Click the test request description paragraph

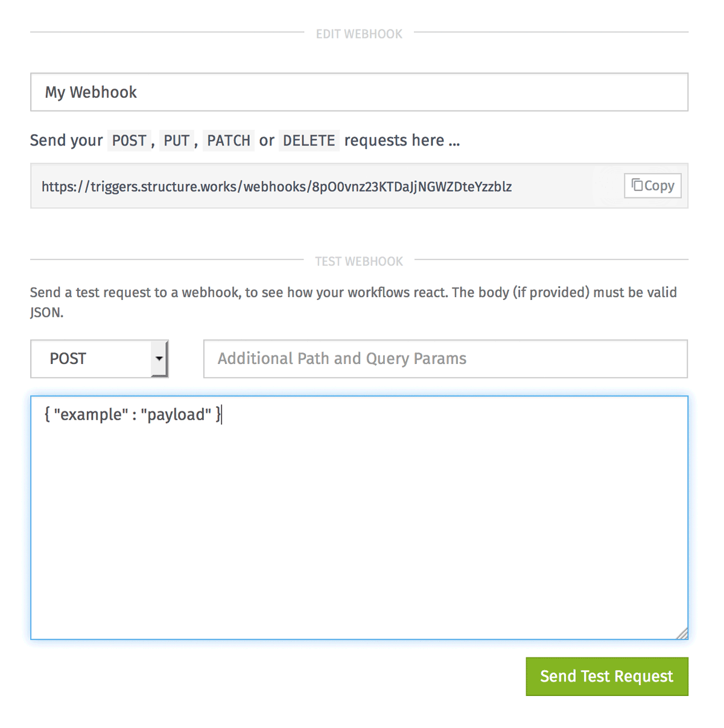coord(354,302)
